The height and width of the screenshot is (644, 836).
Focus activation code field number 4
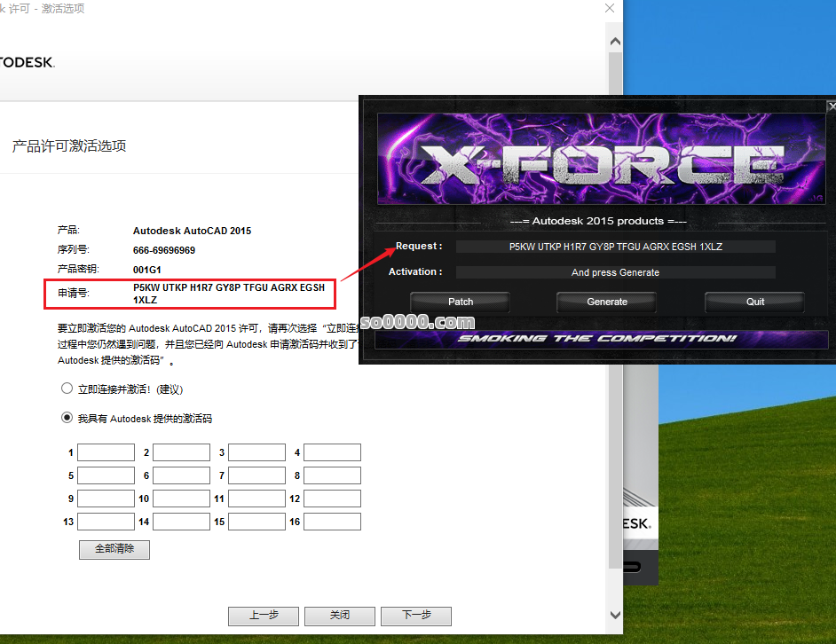tap(332, 452)
